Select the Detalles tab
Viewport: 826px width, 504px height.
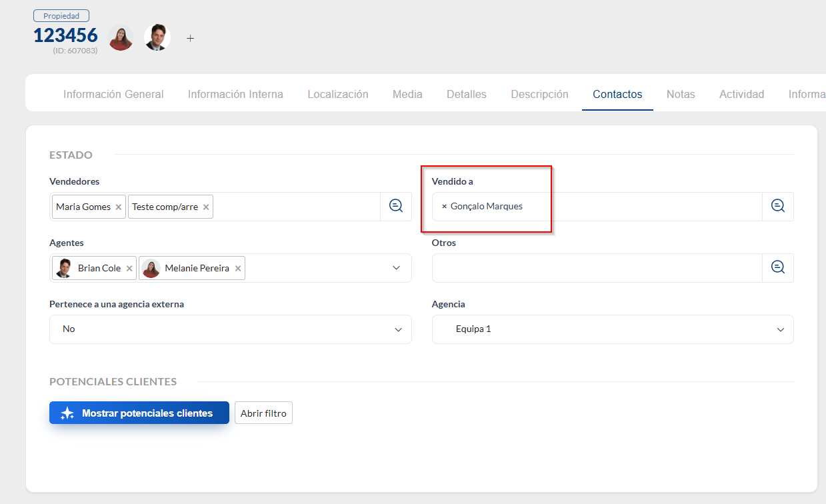click(467, 95)
